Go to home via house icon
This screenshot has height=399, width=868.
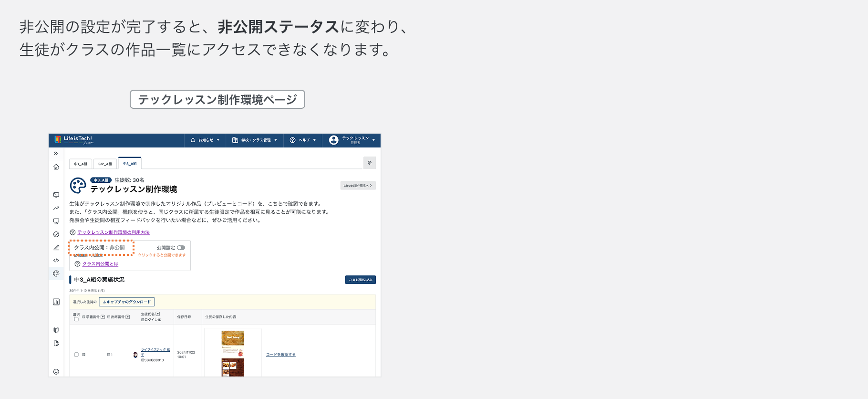[56, 167]
